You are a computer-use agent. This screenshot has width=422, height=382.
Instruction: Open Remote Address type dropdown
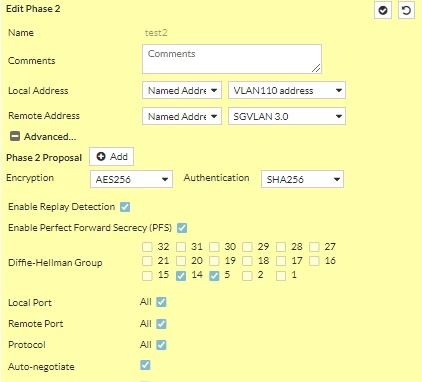click(182, 116)
